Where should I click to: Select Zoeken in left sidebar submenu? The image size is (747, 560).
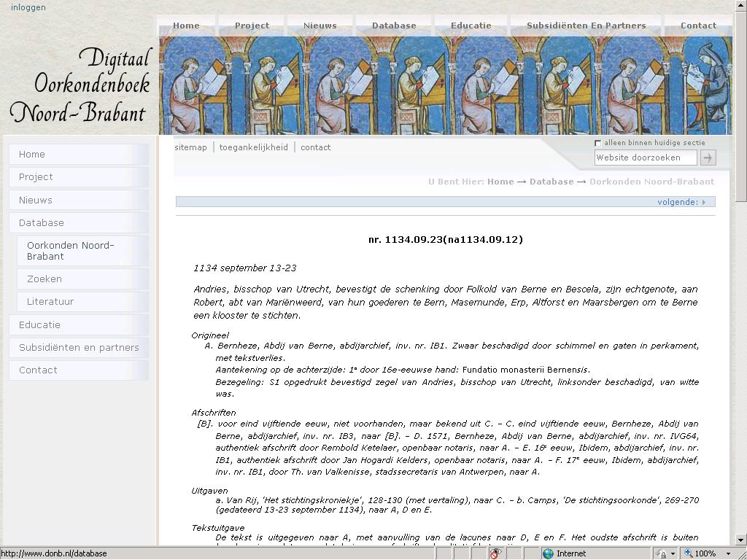(82, 279)
